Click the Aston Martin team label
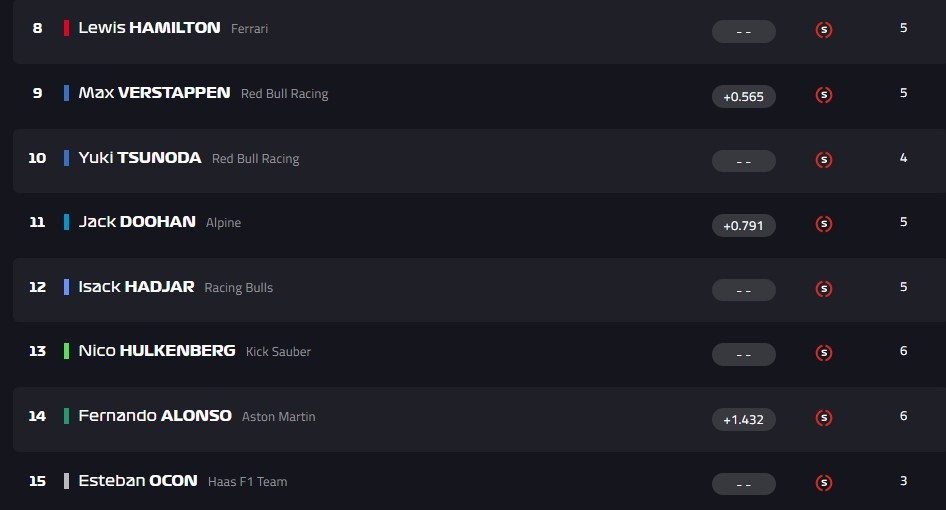 click(278, 417)
